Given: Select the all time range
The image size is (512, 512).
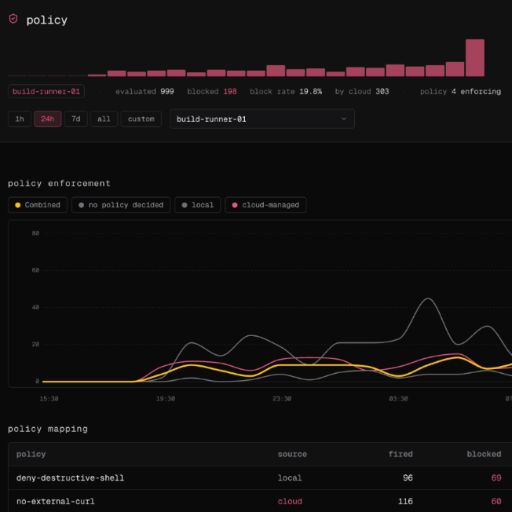Looking at the screenshot, I should coord(104,119).
